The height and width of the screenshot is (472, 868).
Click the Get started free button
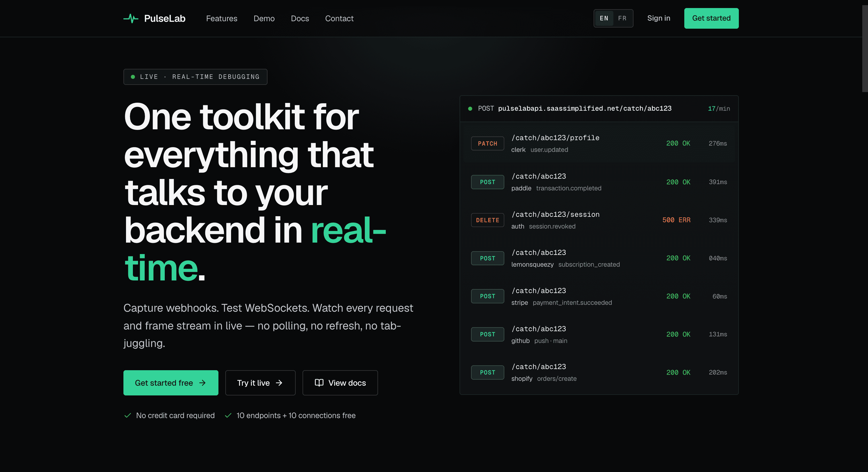pyautogui.click(x=170, y=383)
